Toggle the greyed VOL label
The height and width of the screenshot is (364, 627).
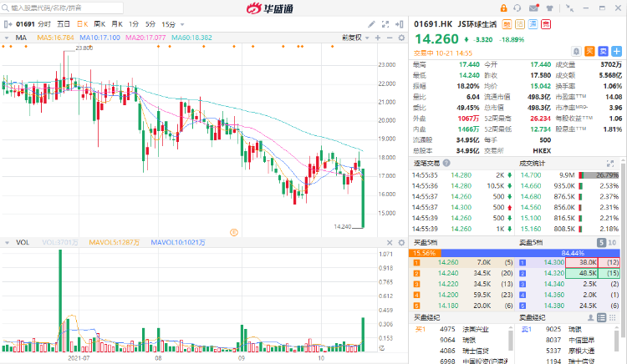(x=60, y=242)
